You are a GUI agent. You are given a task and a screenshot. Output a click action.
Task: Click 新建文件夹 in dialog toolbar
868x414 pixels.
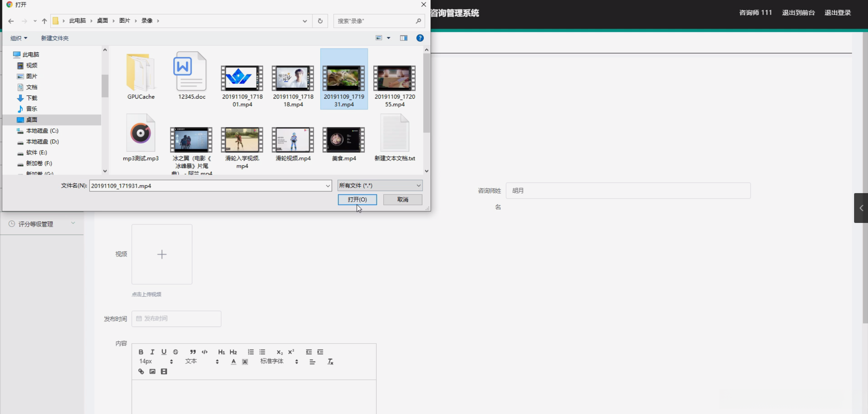coord(55,38)
